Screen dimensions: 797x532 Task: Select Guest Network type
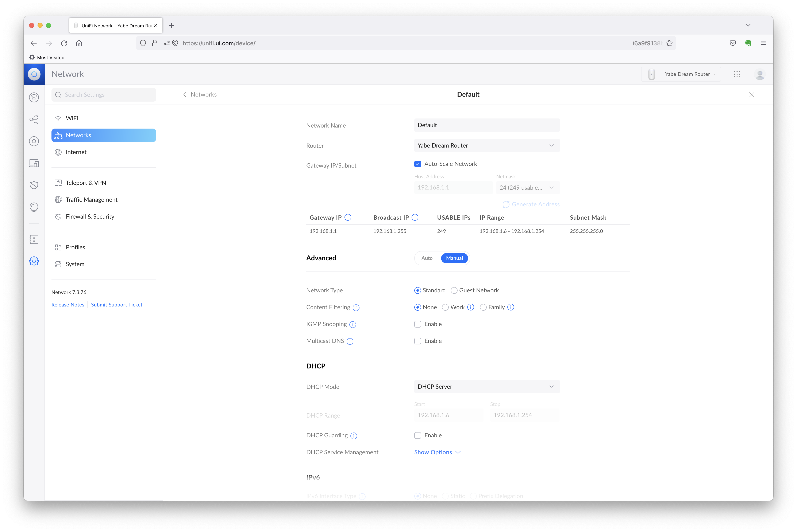(454, 290)
